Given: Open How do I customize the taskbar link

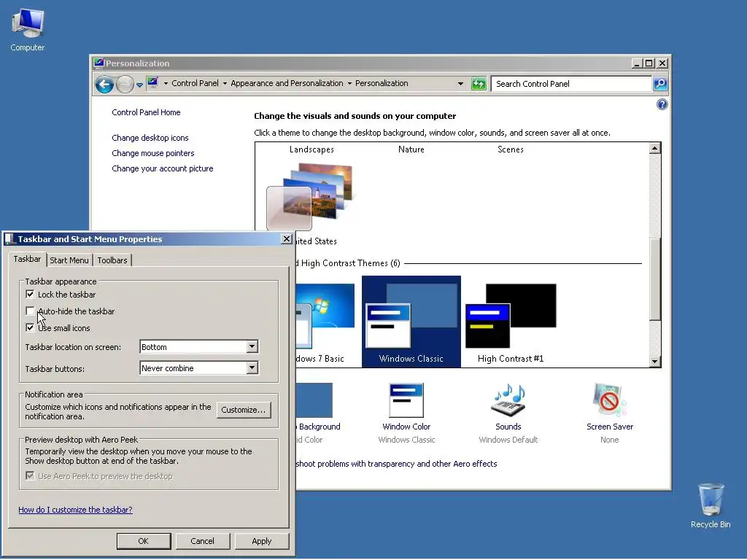Looking at the screenshot, I should (75, 510).
